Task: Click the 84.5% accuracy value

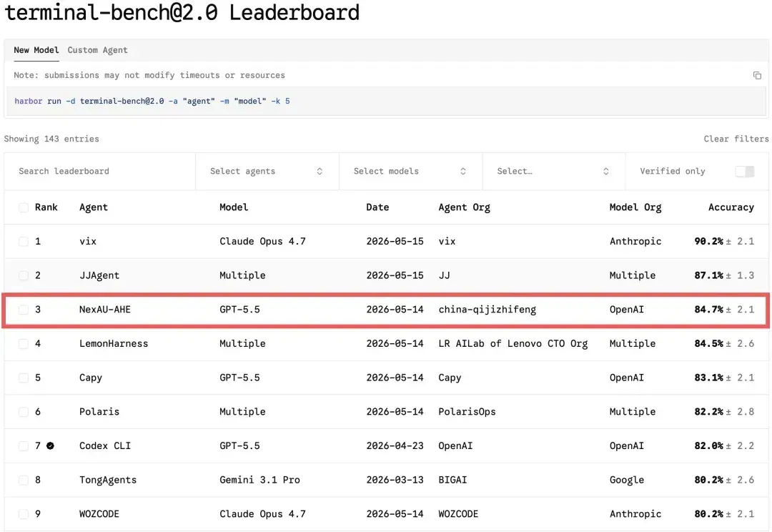Action: click(x=708, y=343)
